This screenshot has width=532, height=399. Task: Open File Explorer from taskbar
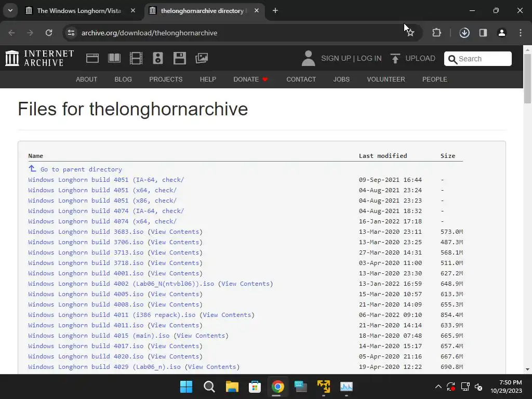click(x=232, y=387)
